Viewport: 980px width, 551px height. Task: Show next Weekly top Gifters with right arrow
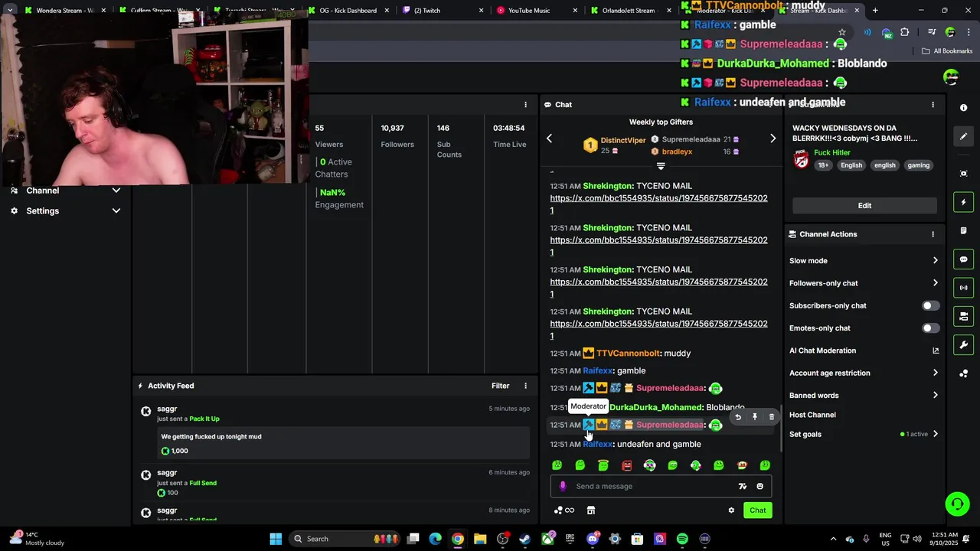773,139
